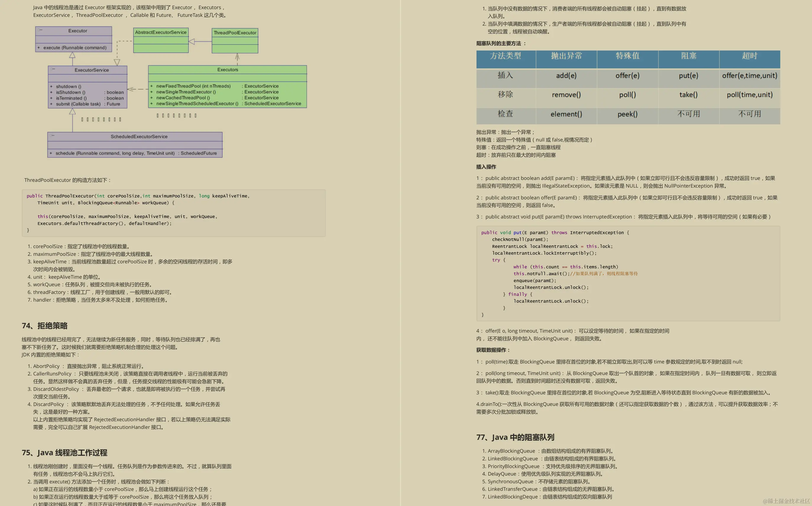This screenshot has height=506, width=812.
Task: Select the offer(e,time,unit) table cell
Action: click(749, 76)
